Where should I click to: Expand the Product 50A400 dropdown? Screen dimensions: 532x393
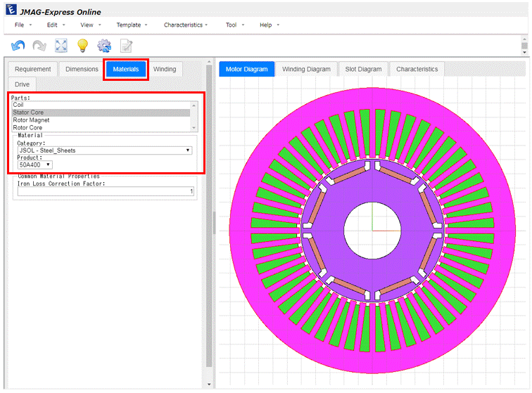(x=35, y=165)
